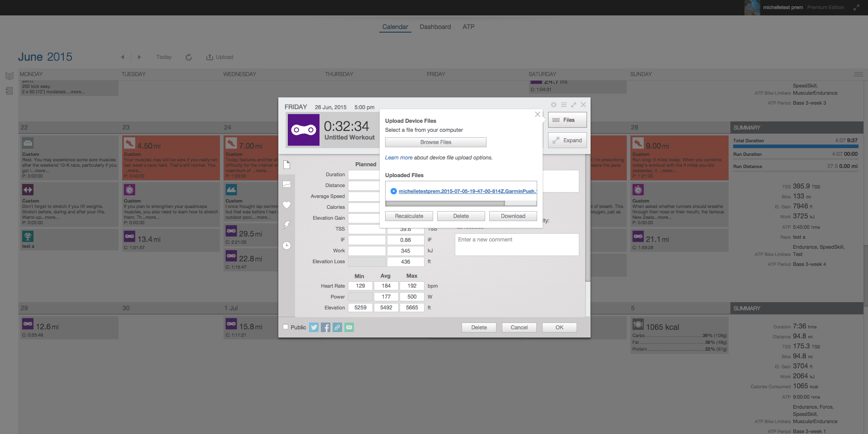Click the Power Max field 500

[x=412, y=297]
